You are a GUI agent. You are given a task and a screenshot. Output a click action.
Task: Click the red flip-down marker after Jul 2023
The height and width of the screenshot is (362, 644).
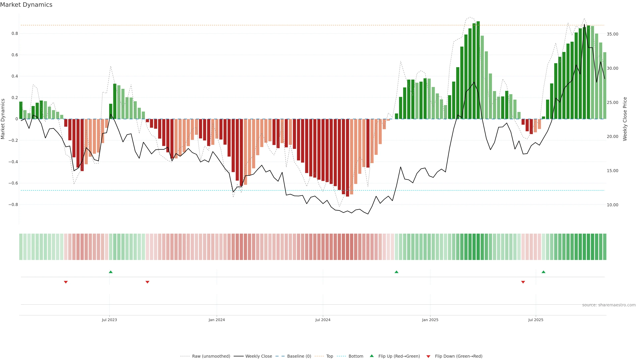(x=148, y=282)
